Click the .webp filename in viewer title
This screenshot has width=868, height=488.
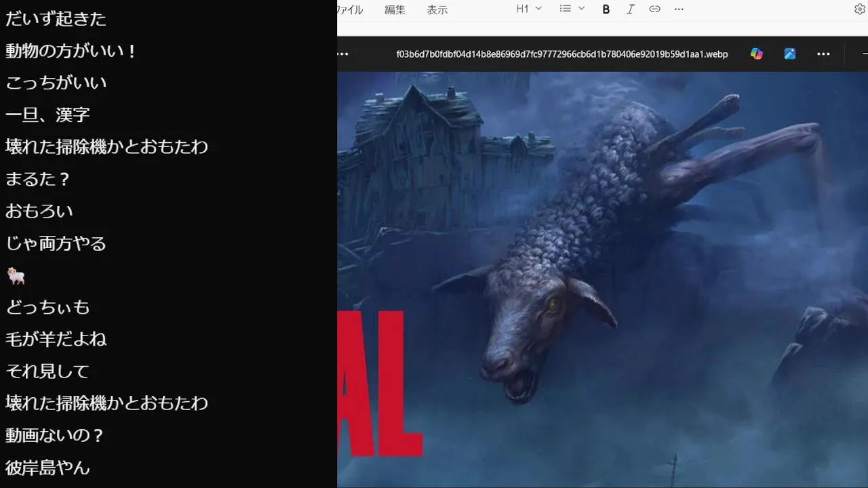(x=562, y=54)
